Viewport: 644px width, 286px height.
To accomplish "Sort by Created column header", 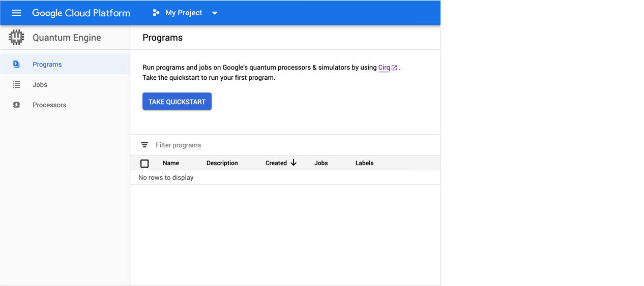I will coord(276,163).
